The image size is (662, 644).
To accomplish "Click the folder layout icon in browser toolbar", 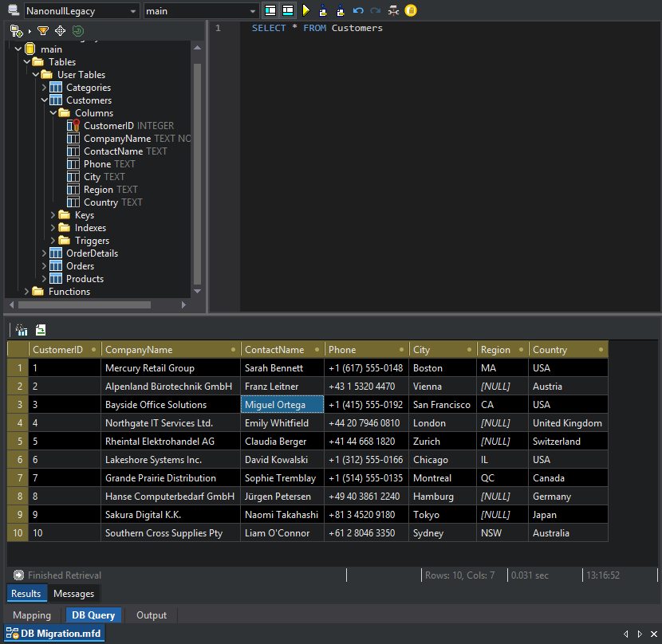I will pyautogui.click(x=17, y=31).
